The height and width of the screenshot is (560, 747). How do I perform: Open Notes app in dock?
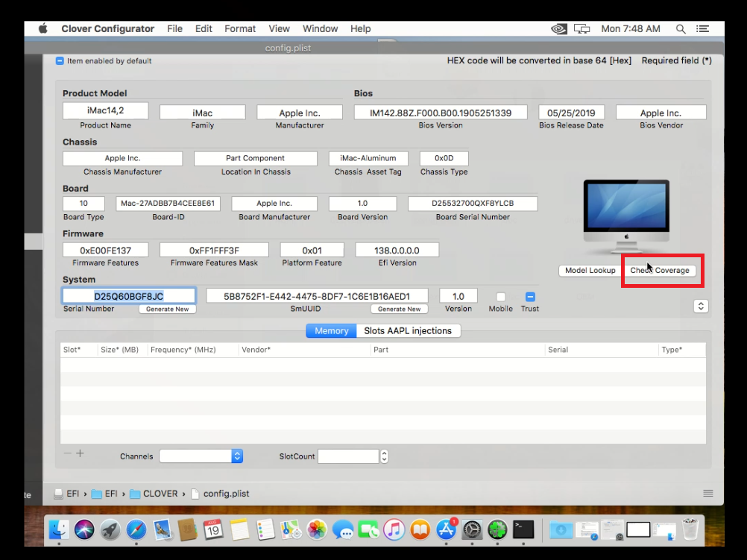click(x=239, y=529)
